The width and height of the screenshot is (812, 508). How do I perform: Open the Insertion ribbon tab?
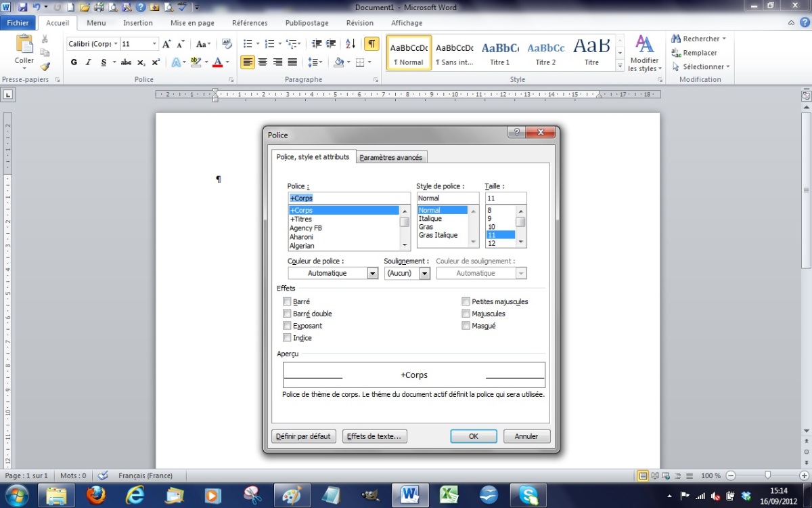[138, 23]
